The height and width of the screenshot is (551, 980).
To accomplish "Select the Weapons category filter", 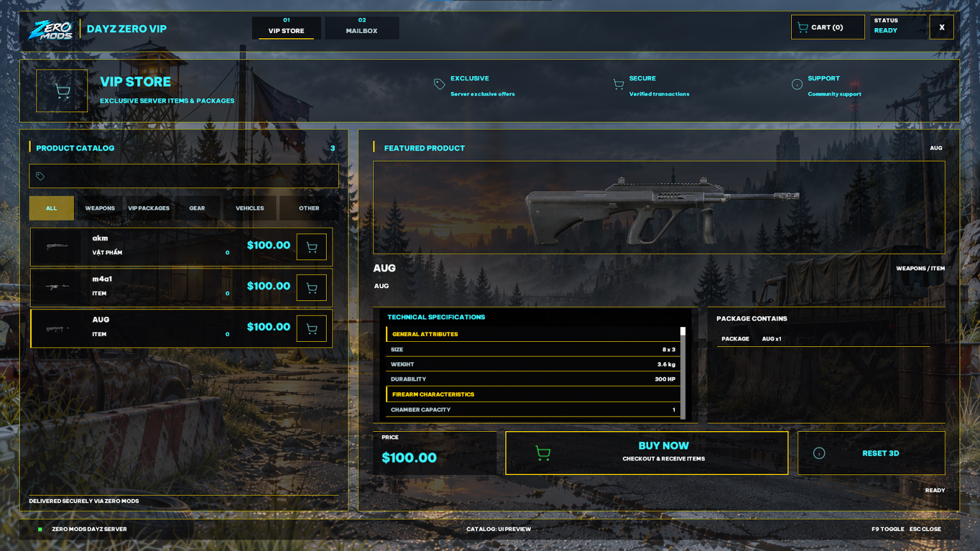I will (100, 208).
